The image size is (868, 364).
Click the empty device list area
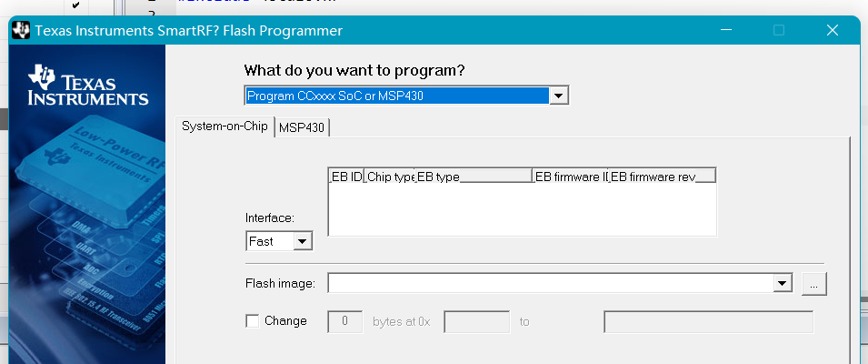pyautogui.click(x=522, y=210)
